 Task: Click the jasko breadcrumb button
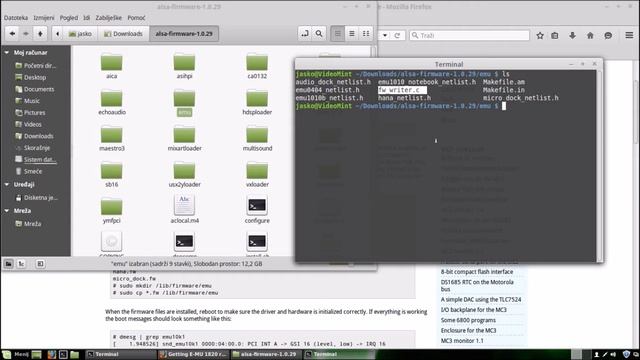click(x=80, y=34)
